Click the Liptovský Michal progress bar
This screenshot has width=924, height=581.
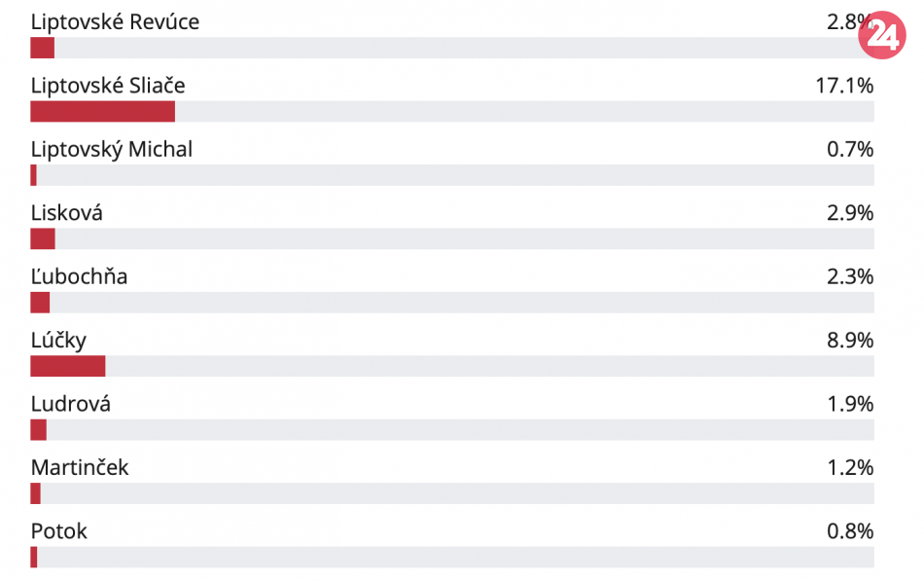click(x=452, y=175)
